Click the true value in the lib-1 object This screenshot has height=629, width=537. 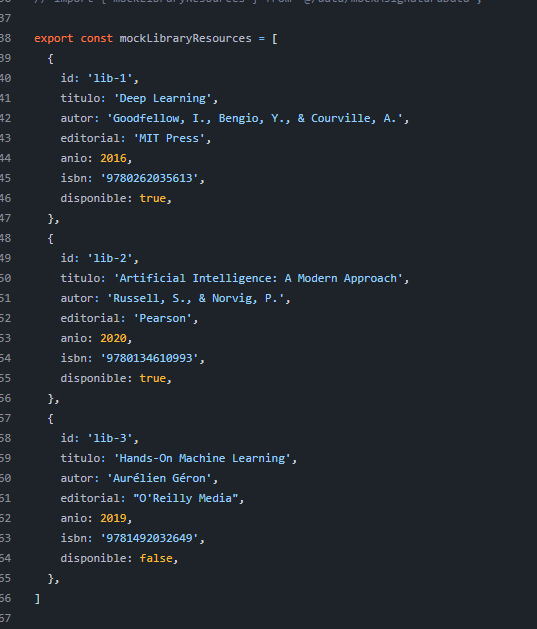pyautogui.click(x=153, y=198)
